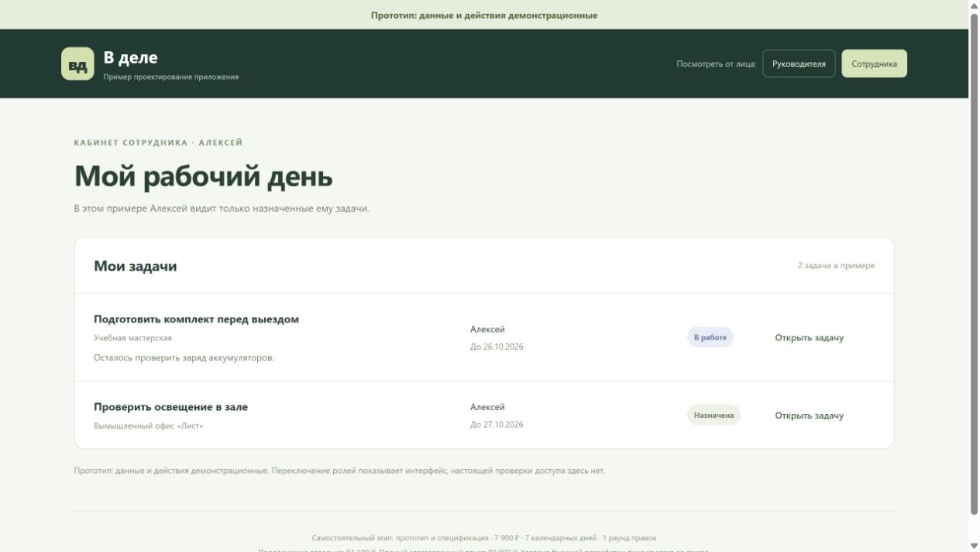Open the task Подготовить комплект перед выездом

click(809, 338)
